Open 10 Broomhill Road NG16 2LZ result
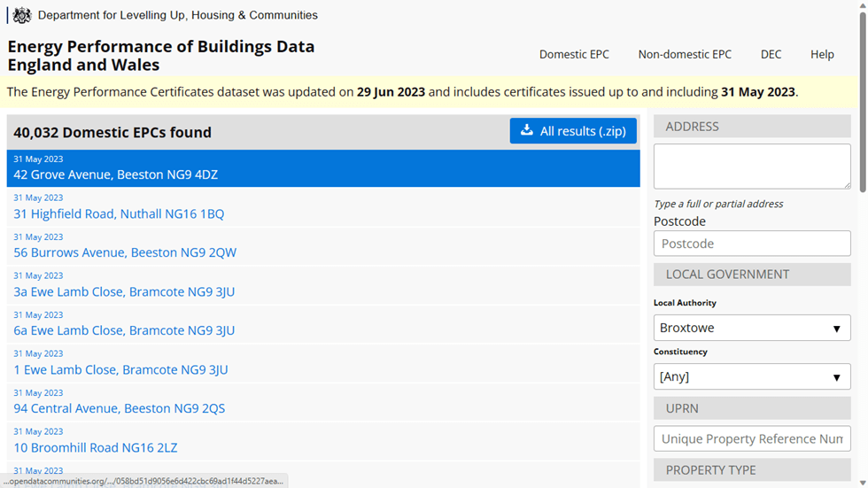Screen dimensions: 868x488 coord(95,447)
